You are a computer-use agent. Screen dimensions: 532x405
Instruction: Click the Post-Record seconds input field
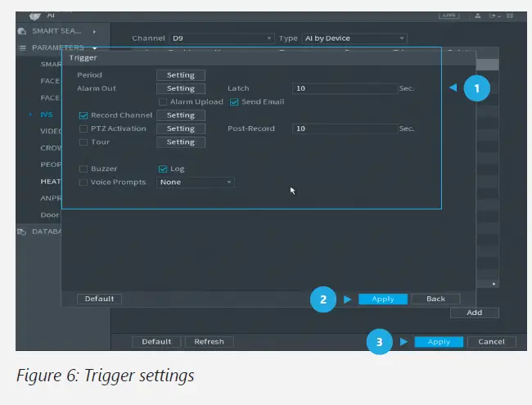(x=345, y=128)
